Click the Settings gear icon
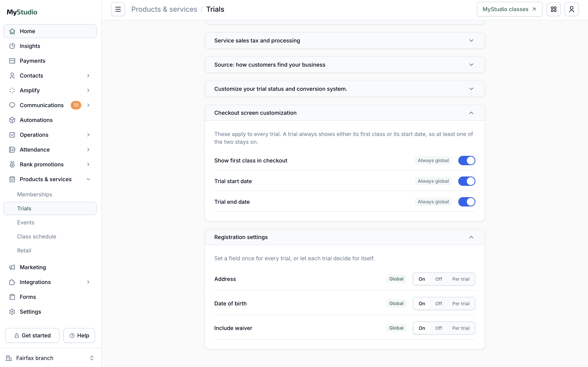 [x=12, y=312]
